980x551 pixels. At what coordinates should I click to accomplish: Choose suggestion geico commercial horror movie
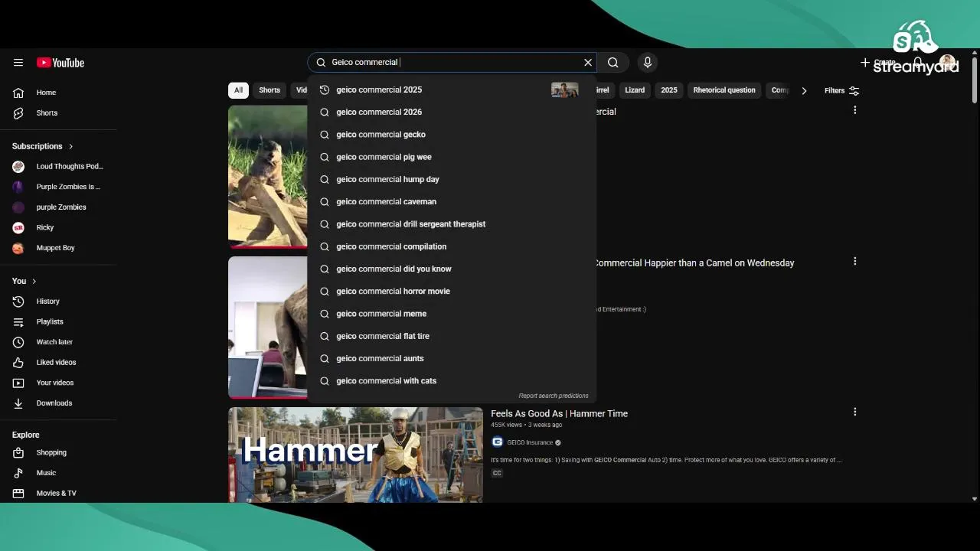pos(452,292)
